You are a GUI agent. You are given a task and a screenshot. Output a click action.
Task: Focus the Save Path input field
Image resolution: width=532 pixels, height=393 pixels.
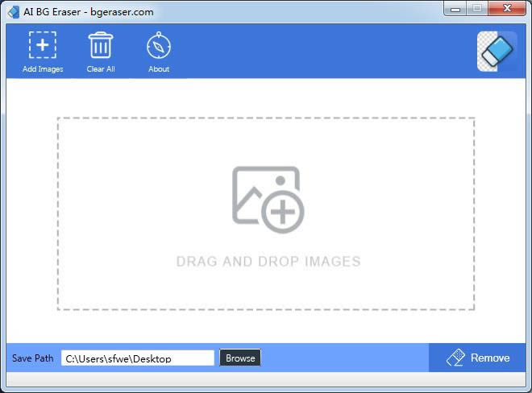coord(138,358)
